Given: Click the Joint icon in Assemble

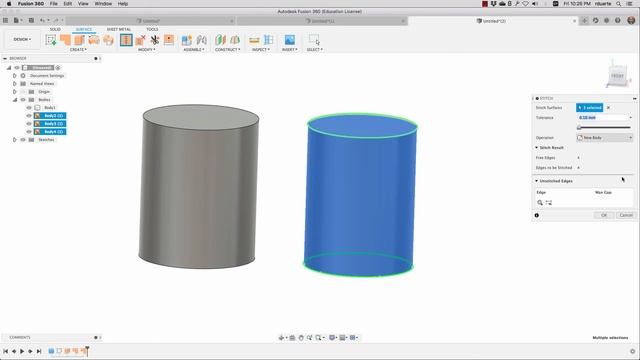Looking at the screenshot, I should (201, 40).
